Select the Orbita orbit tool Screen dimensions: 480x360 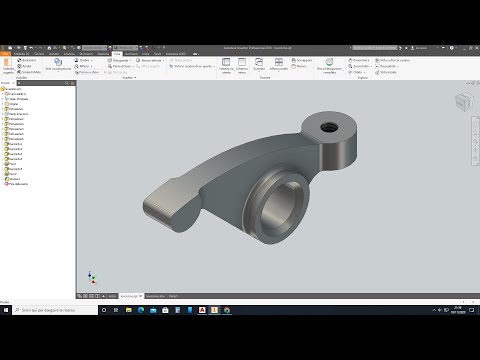pyautogui.click(x=357, y=72)
